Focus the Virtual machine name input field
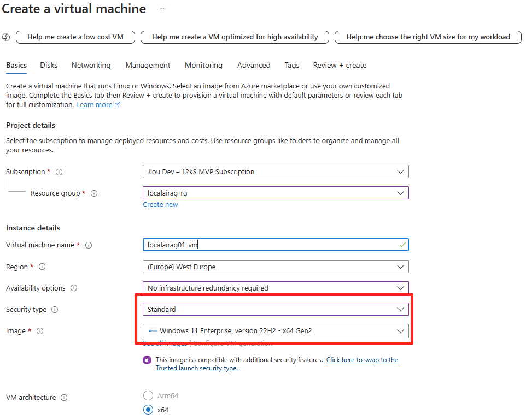526x420 pixels. 276,245
